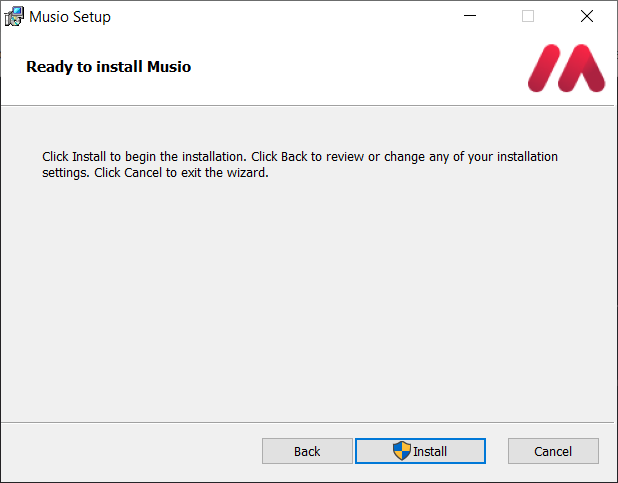Viewport: 618px width, 483px height.
Task: Click the white header banner background
Action: point(350,70)
